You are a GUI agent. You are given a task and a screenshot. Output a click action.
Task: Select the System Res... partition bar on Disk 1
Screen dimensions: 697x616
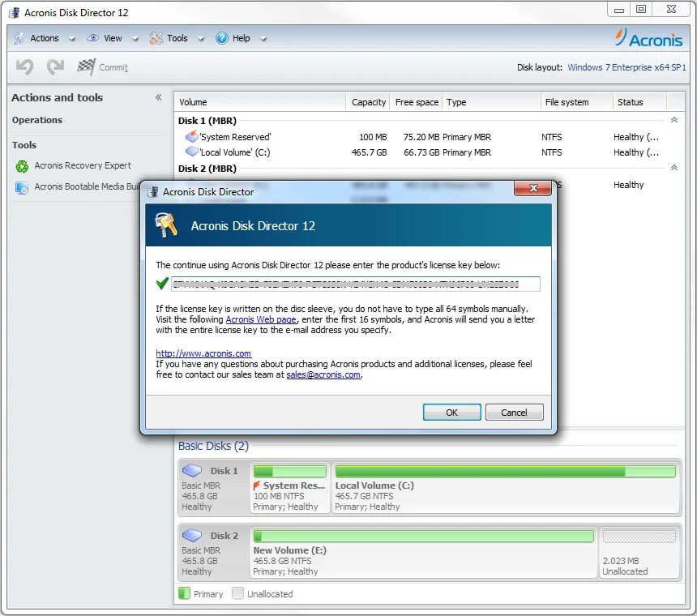click(290, 471)
